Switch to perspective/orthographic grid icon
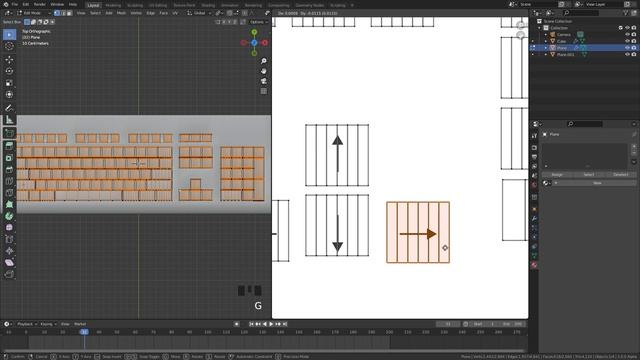The width and height of the screenshot is (640, 360). point(264,91)
